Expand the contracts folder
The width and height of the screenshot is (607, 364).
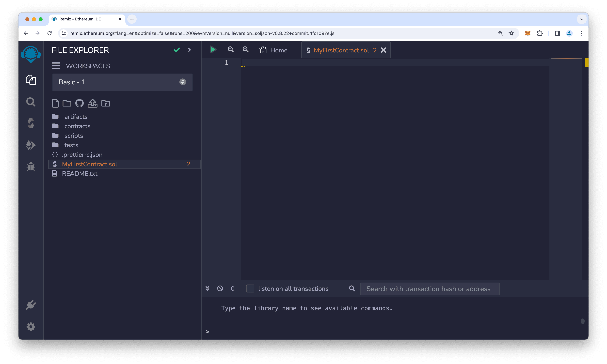[77, 126]
